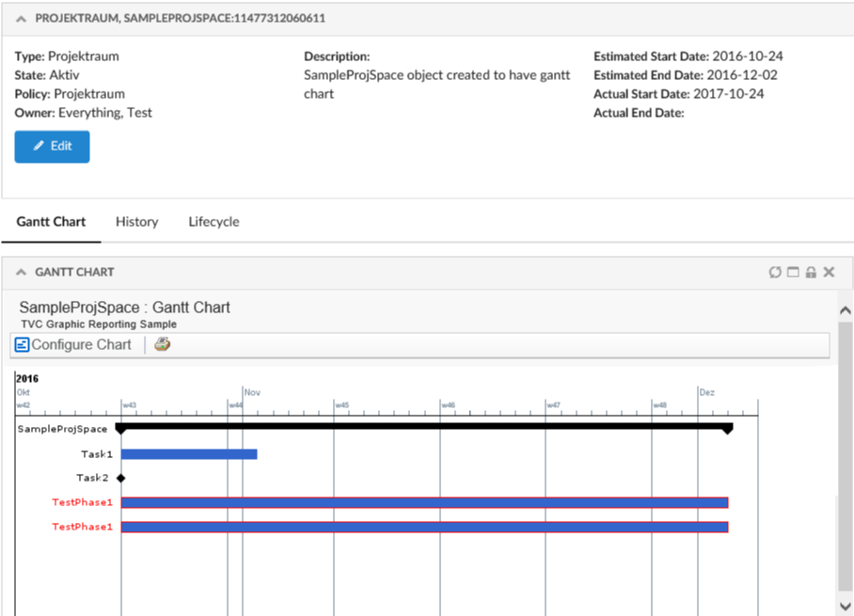Screen dimensions: 854x616
Task: Select the Gantt Chart tab
Action: (x=51, y=222)
